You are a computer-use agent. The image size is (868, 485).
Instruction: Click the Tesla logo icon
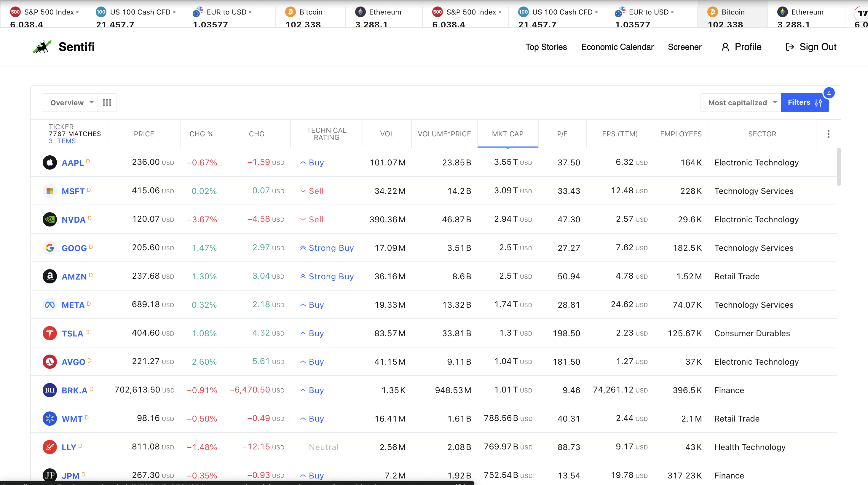[x=50, y=333]
